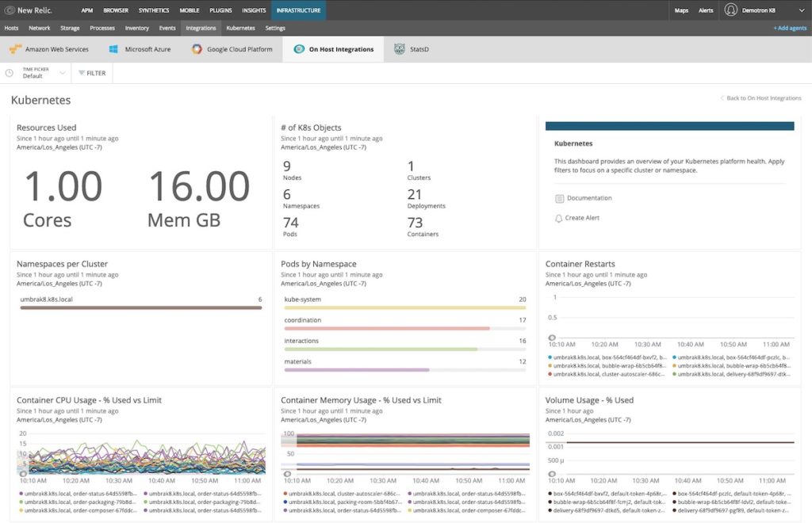The width and height of the screenshot is (812, 523).
Task: Select the Infrastructure product tab
Action: pos(298,10)
